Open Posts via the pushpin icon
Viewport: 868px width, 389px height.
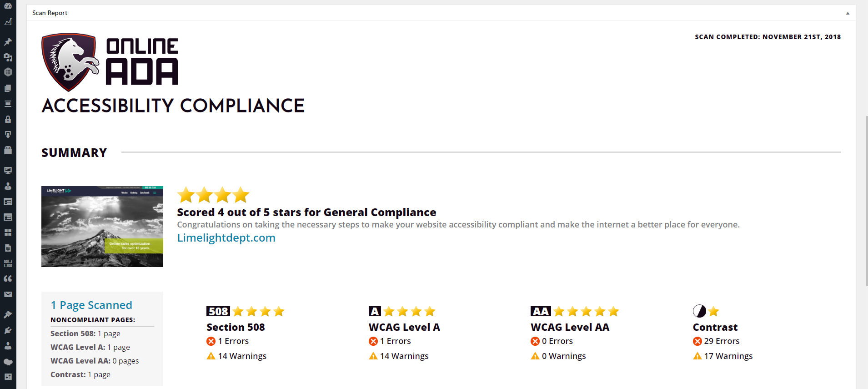click(x=8, y=42)
